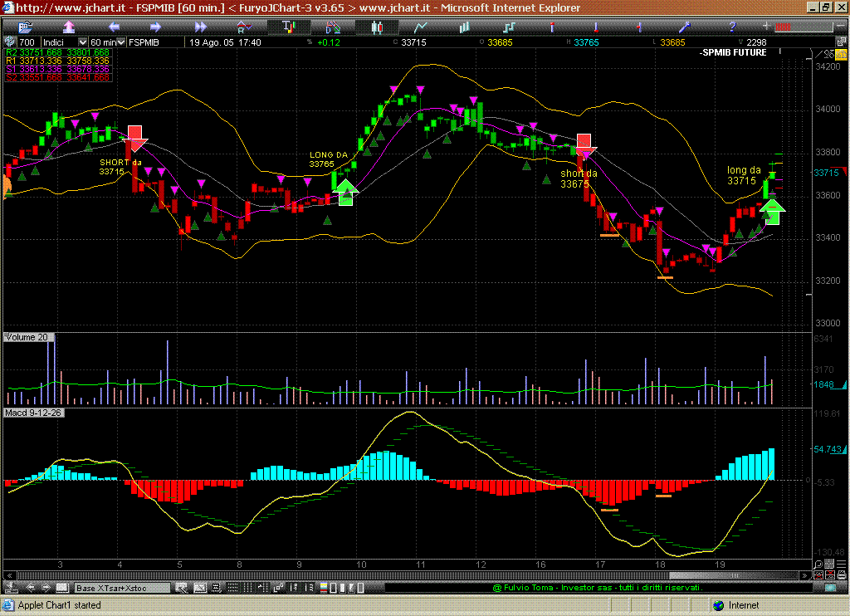This screenshot has width=850, height=616.
Task: Click the 700 bars count field
Action: tap(27, 42)
